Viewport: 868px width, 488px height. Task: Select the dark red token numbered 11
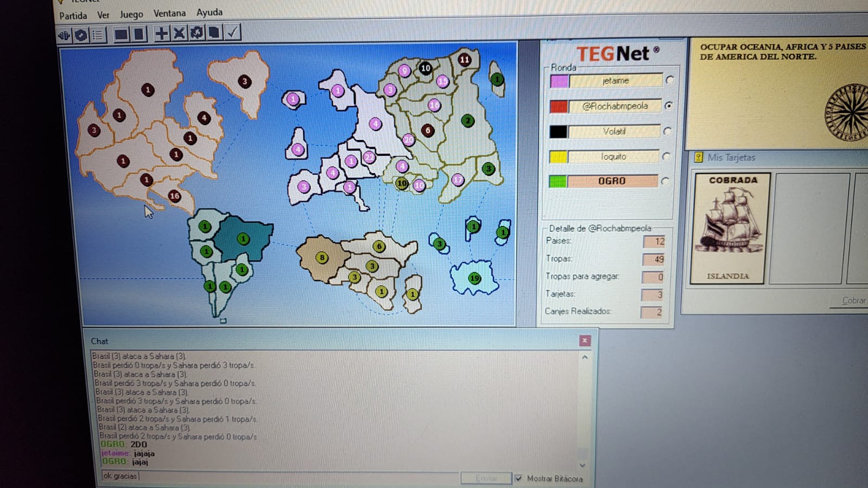tap(464, 59)
